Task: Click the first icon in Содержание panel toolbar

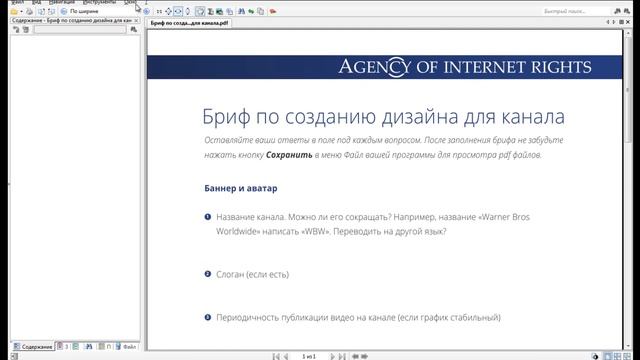Action: [x=16, y=29]
